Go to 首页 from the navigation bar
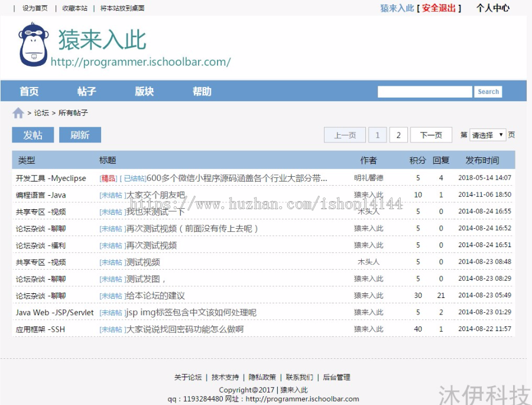The width and height of the screenshot is (532, 405). (29, 92)
